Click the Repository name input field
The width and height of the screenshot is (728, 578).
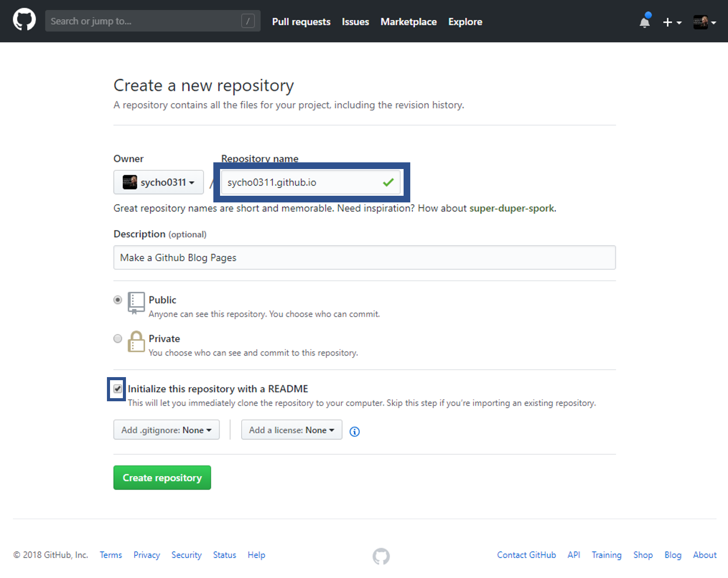pyautogui.click(x=311, y=182)
